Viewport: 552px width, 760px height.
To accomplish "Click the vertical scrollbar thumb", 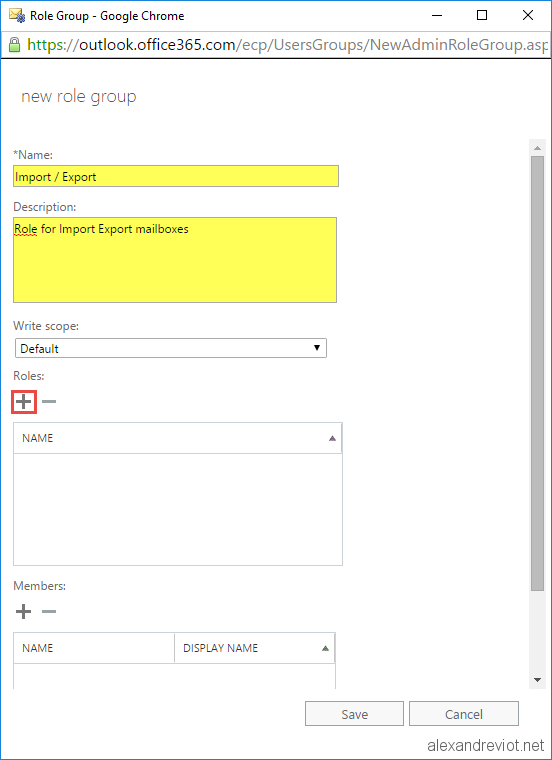I will click(537, 373).
